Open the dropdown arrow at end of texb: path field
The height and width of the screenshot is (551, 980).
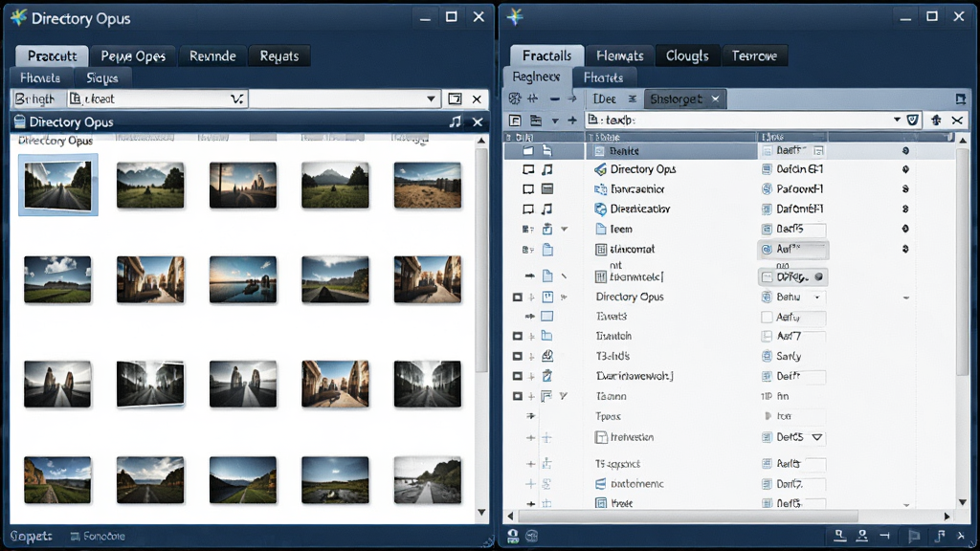point(897,120)
